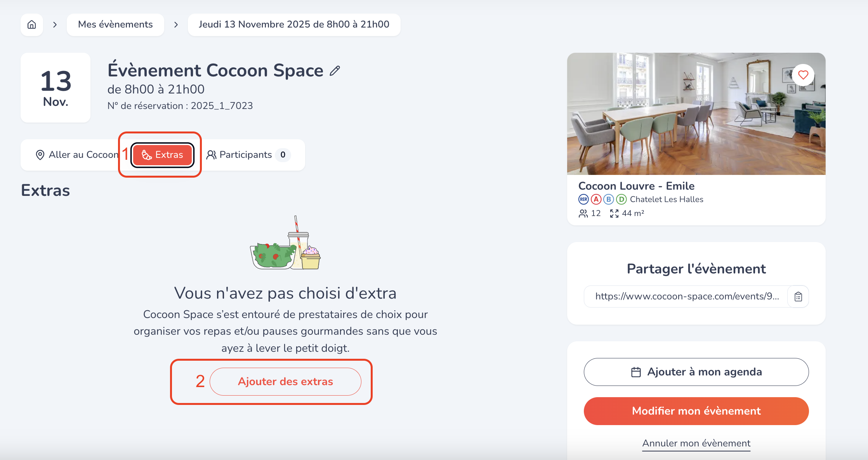The width and height of the screenshot is (868, 460).
Task: Click the pencil icon to rename event
Action: tap(335, 71)
